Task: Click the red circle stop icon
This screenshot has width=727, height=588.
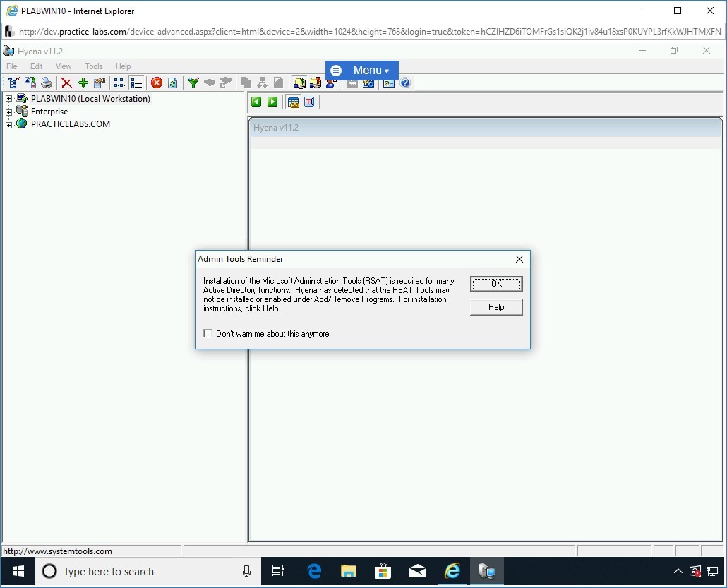Action: 157,83
